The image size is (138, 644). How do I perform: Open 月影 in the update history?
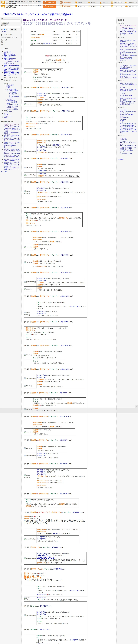click(x=121, y=144)
